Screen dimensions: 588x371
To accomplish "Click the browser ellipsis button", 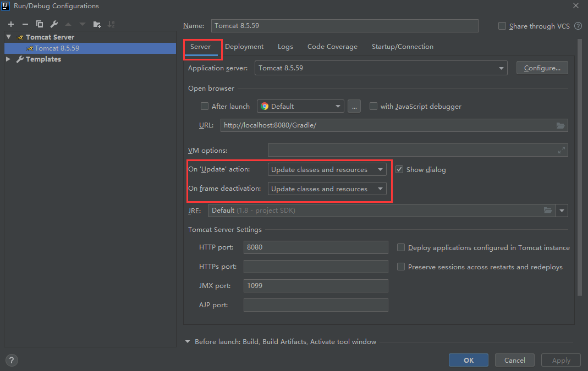I will pos(354,107).
